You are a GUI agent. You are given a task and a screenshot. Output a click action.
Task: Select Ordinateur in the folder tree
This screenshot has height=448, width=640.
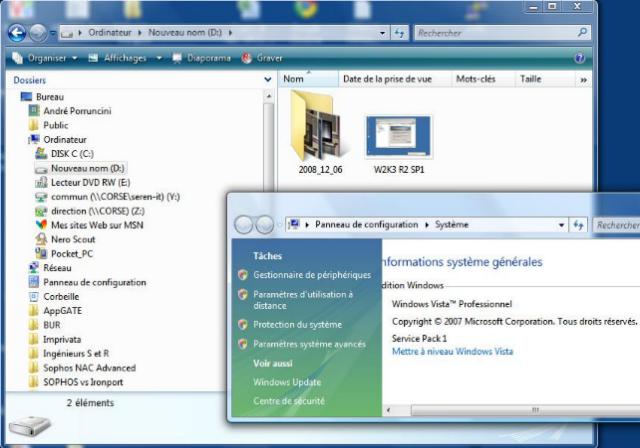click(x=58, y=140)
